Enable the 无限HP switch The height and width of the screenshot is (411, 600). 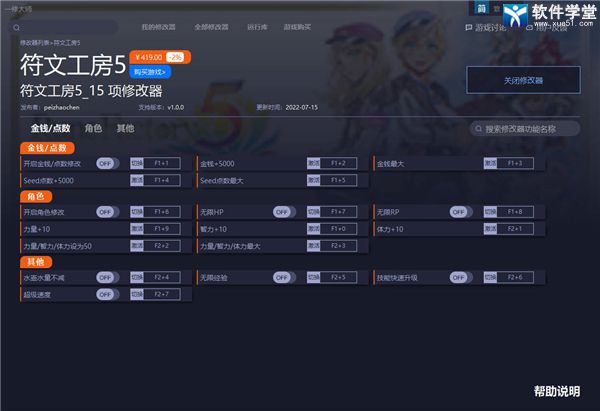(x=284, y=212)
